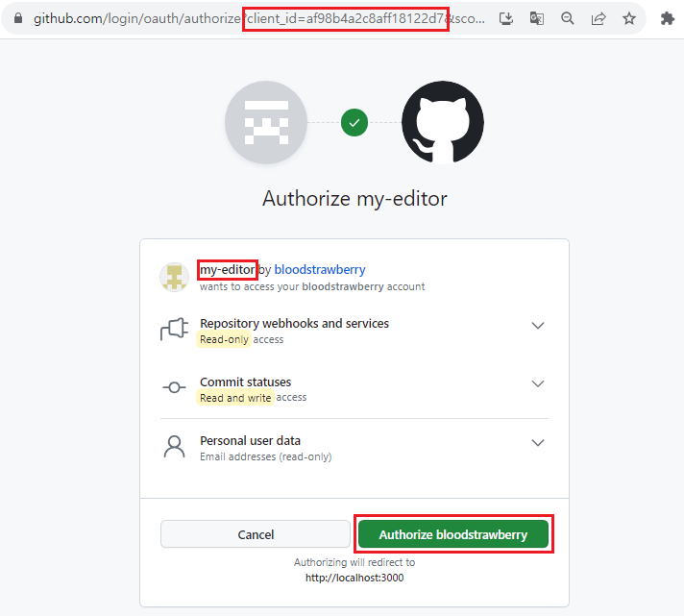Click Authorizing will redirect to text
Viewport: 684px width, 616px height.
click(x=354, y=562)
